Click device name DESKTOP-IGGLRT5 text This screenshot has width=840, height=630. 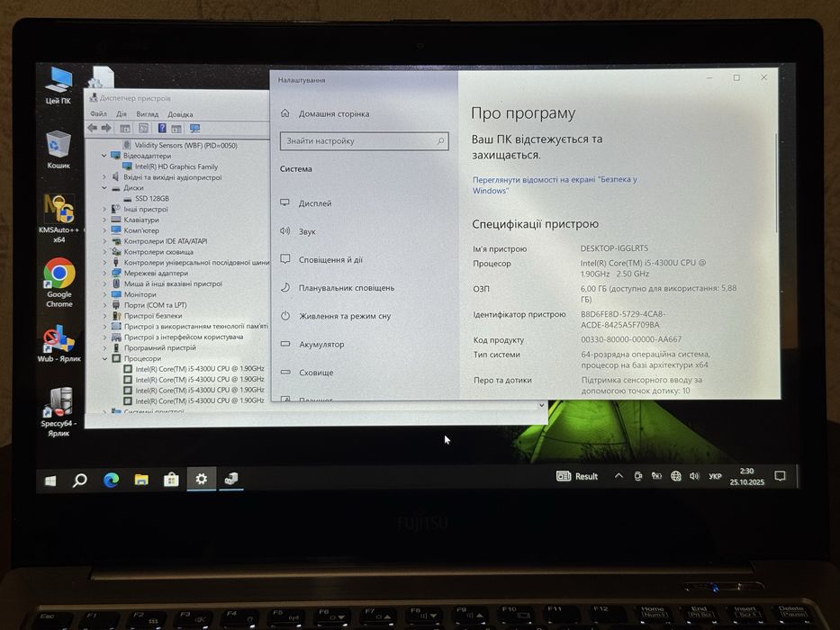(x=614, y=248)
